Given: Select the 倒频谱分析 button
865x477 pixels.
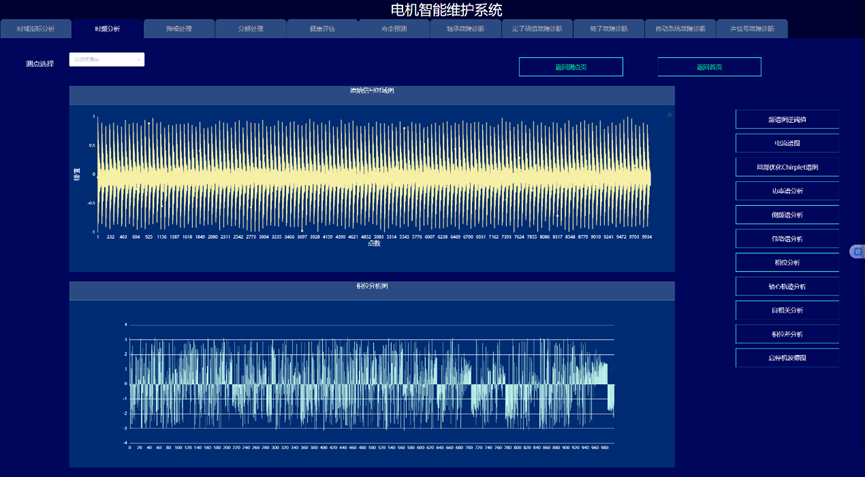Looking at the screenshot, I should pyautogui.click(x=787, y=215).
